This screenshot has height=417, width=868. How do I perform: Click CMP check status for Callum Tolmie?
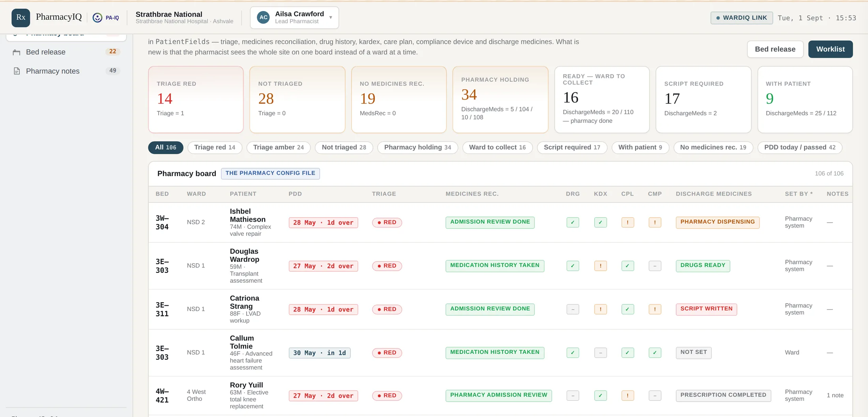coord(655,353)
